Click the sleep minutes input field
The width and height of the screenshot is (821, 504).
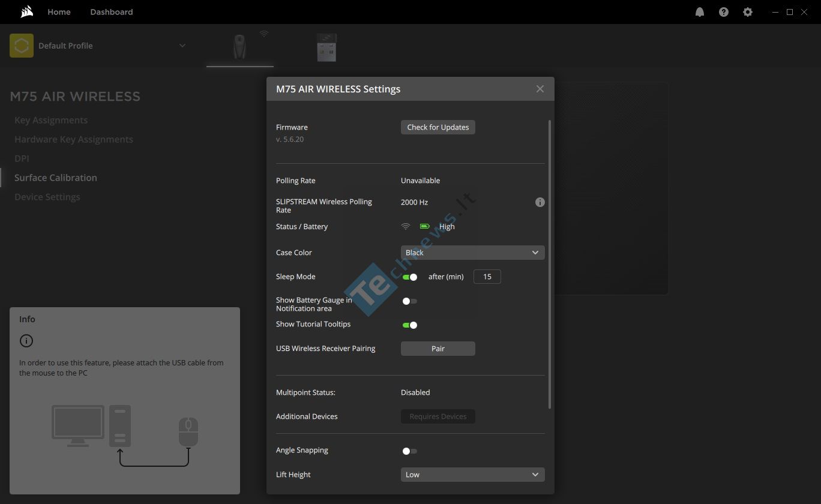point(487,277)
